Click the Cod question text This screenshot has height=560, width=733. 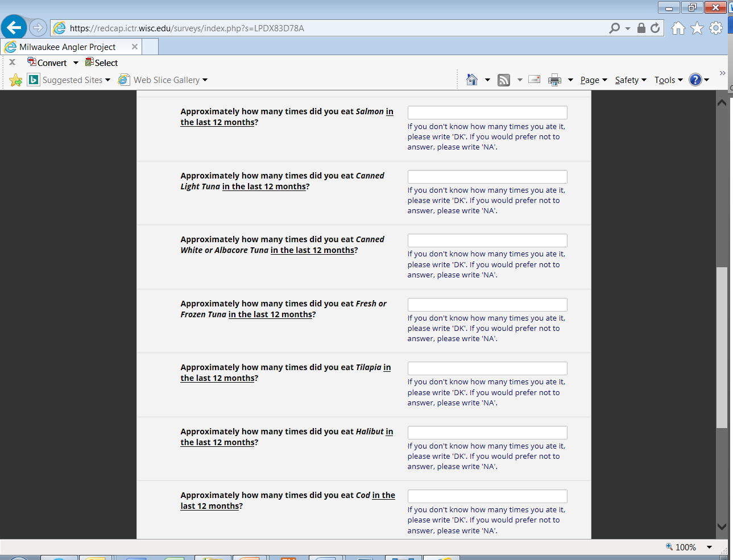tap(288, 501)
